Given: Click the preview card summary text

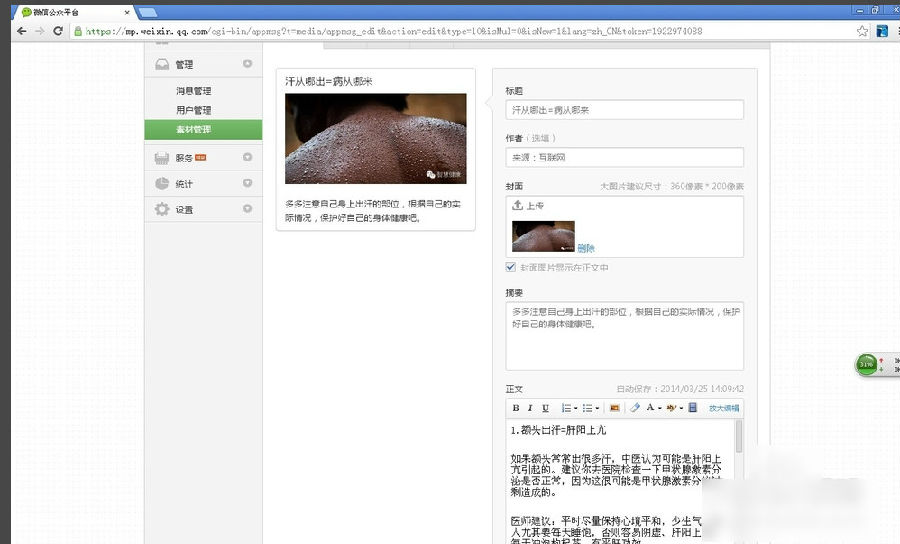Looking at the screenshot, I should [x=373, y=211].
